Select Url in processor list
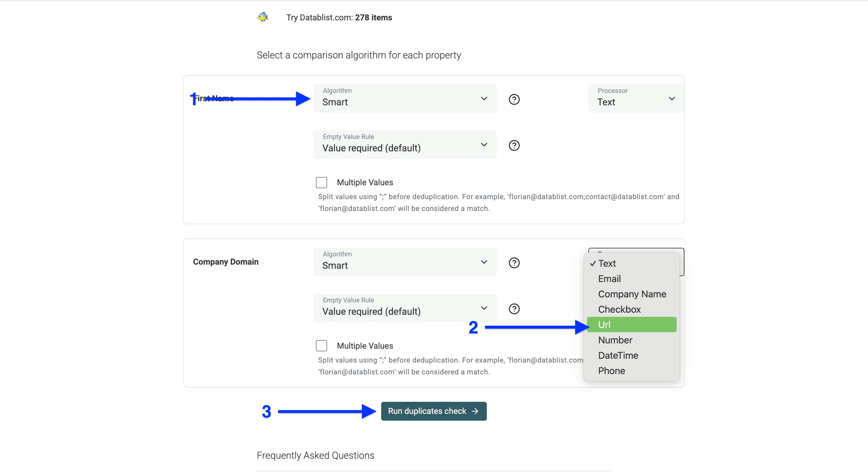 pyautogui.click(x=631, y=324)
